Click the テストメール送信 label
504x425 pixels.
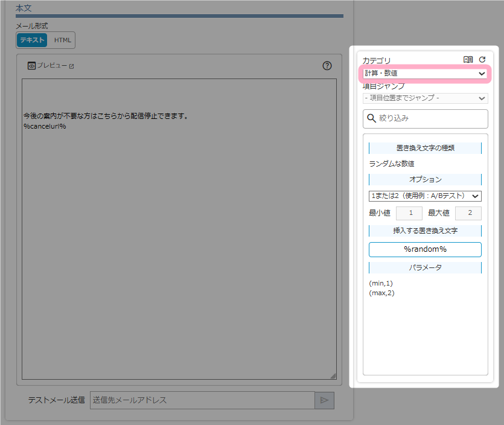tap(56, 400)
